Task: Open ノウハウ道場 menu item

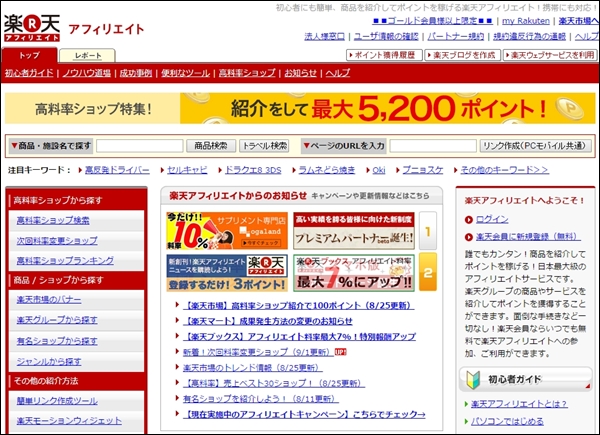Action: pyautogui.click(x=86, y=73)
